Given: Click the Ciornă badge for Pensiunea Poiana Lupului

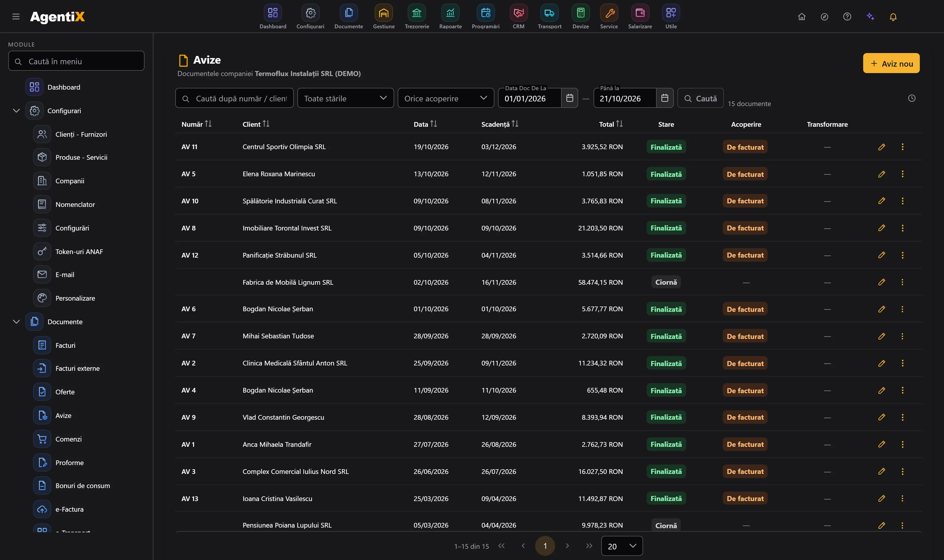Looking at the screenshot, I should click(x=666, y=525).
